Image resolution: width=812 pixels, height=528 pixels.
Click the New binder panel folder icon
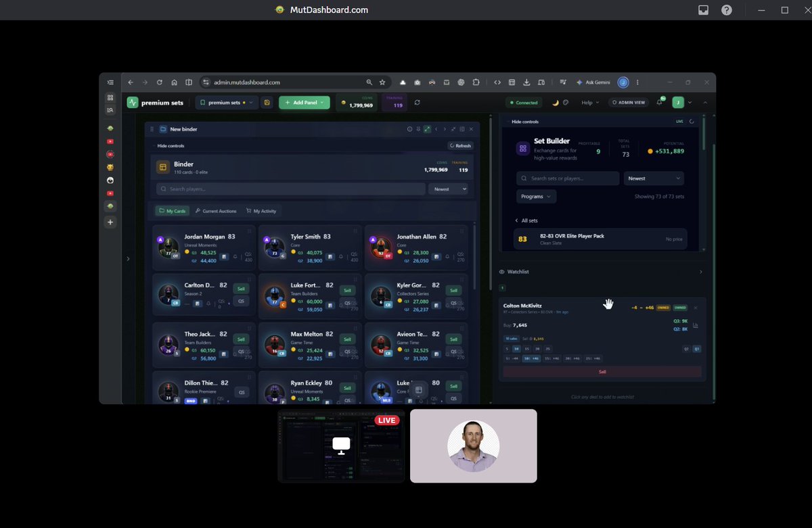click(162, 129)
